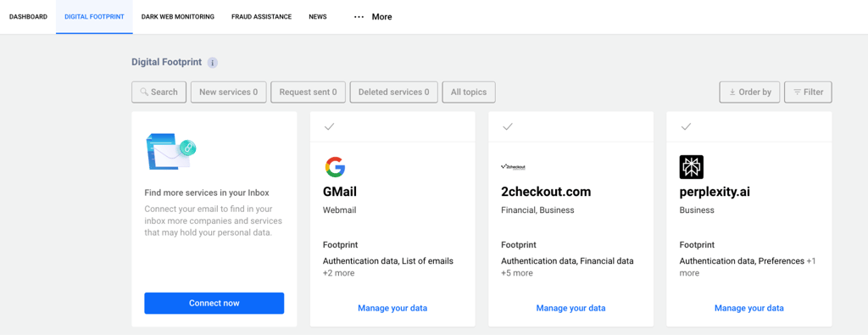
Task: Open the Filter options
Action: 808,92
